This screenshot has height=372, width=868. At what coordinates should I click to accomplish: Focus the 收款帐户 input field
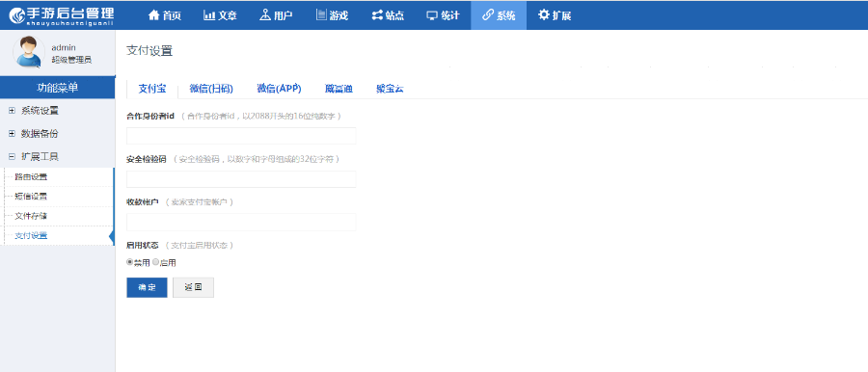241,222
